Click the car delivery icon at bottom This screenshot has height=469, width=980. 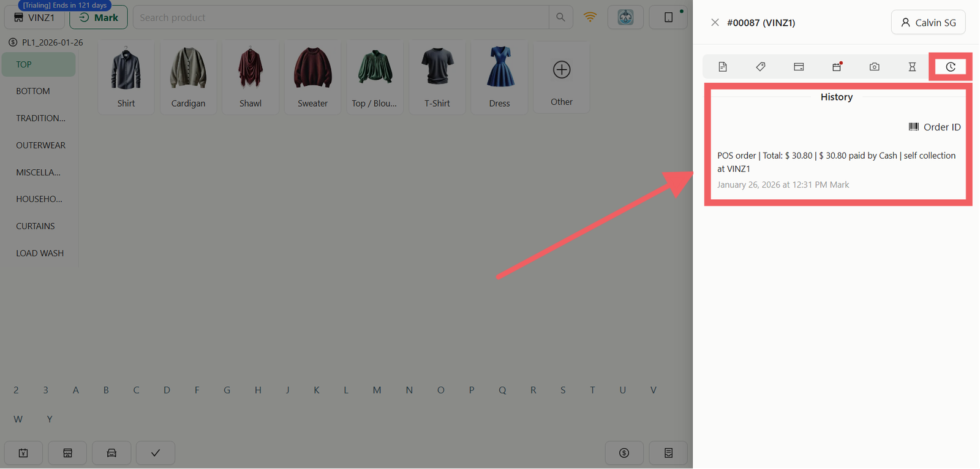111,453
